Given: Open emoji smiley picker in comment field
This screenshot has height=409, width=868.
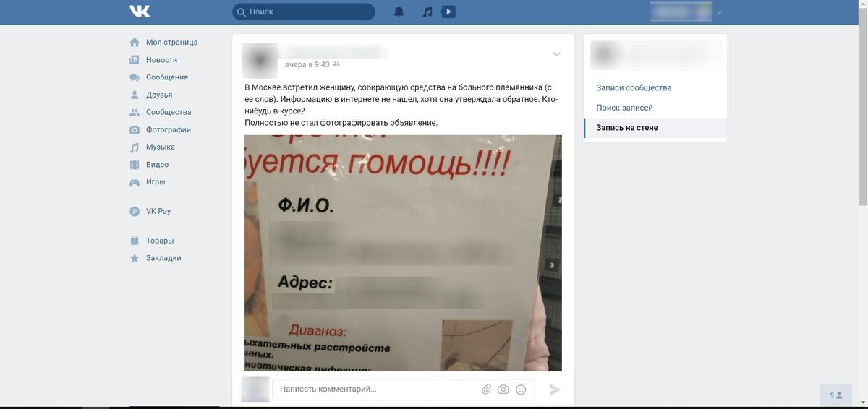Looking at the screenshot, I should (521, 389).
